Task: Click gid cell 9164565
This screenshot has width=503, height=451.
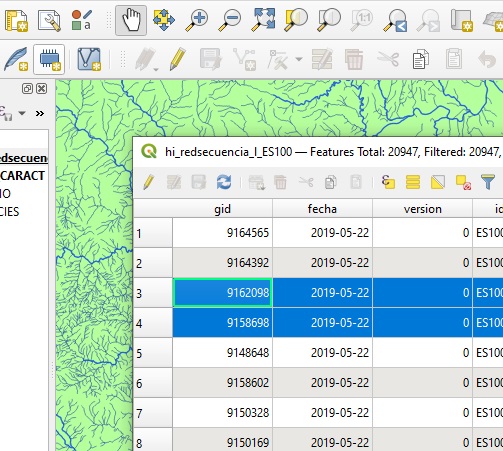Action: click(x=222, y=233)
